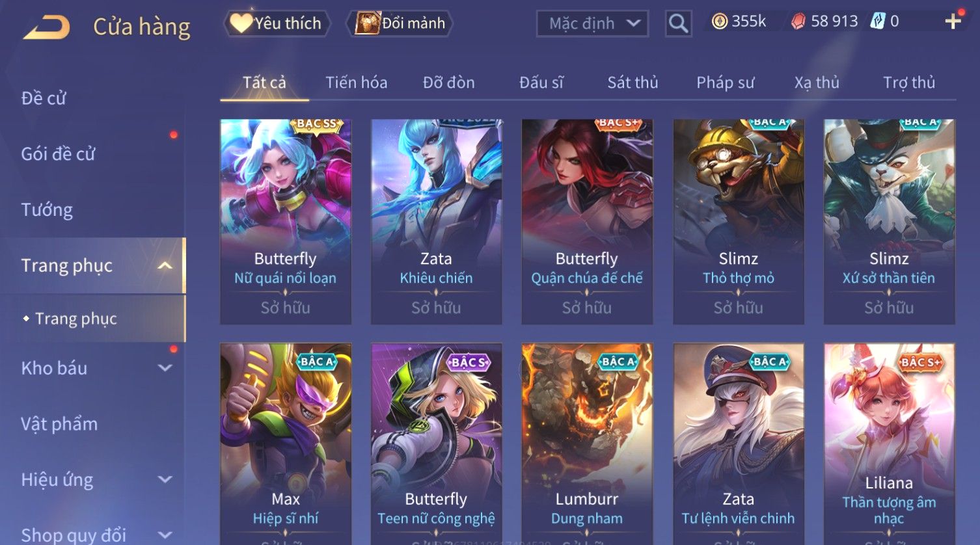The height and width of the screenshot is (545, 980).
Task: Tap the gold coin balance icon
Action: (x=719, y=21)
